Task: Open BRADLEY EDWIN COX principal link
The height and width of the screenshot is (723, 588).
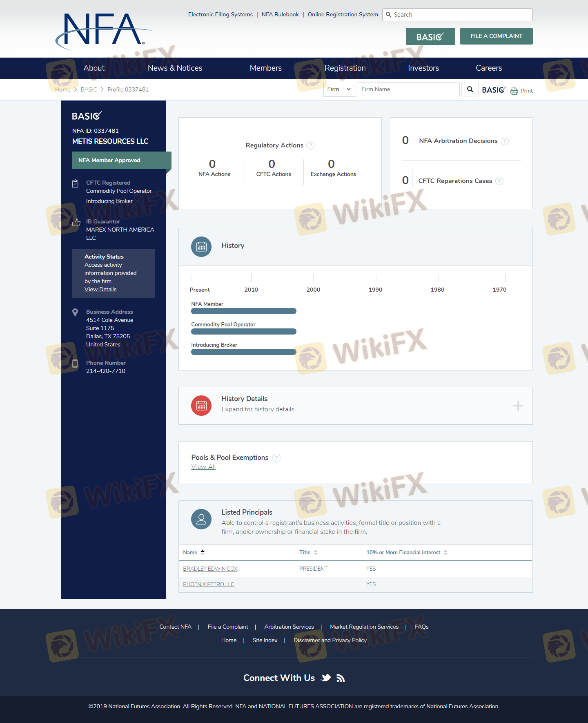Action: pyautogui.click(x=210, y=569)
